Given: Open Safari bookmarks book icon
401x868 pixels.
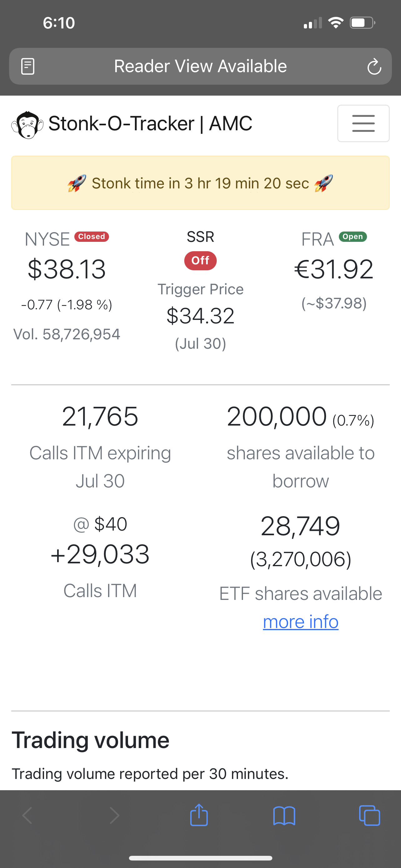Looking at the screenshot, I should pos(284,816).
